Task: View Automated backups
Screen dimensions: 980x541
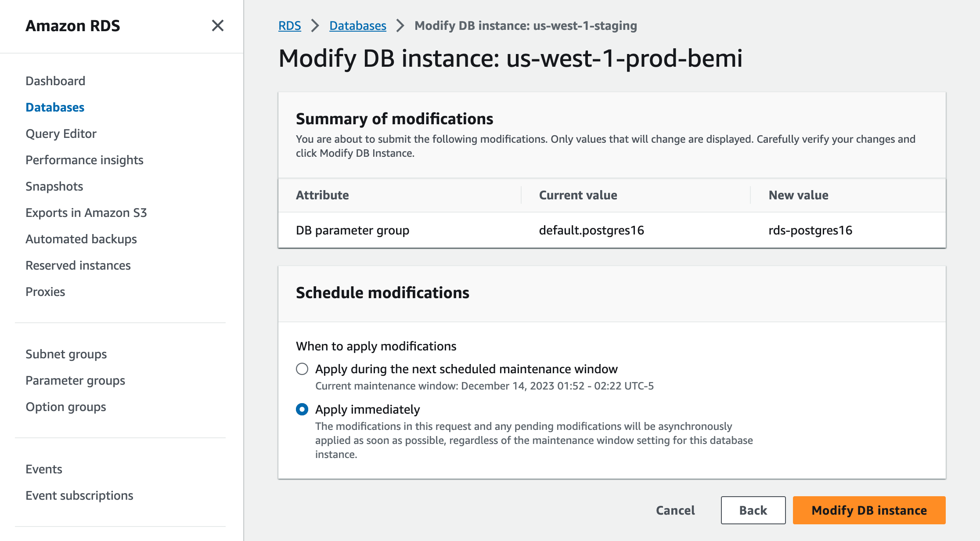Action: pos(81,239)
